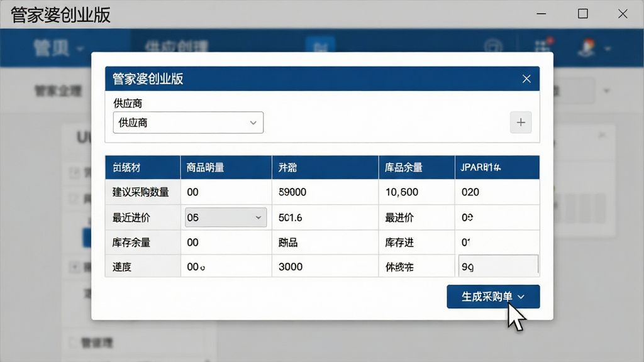Maximize the main window

tap(582, 14)
